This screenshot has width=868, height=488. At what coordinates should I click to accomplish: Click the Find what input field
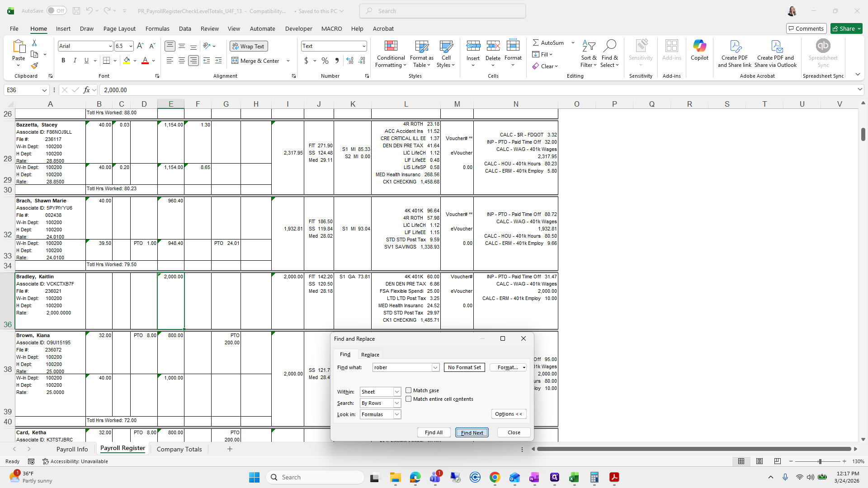click(x=402, y=367)
